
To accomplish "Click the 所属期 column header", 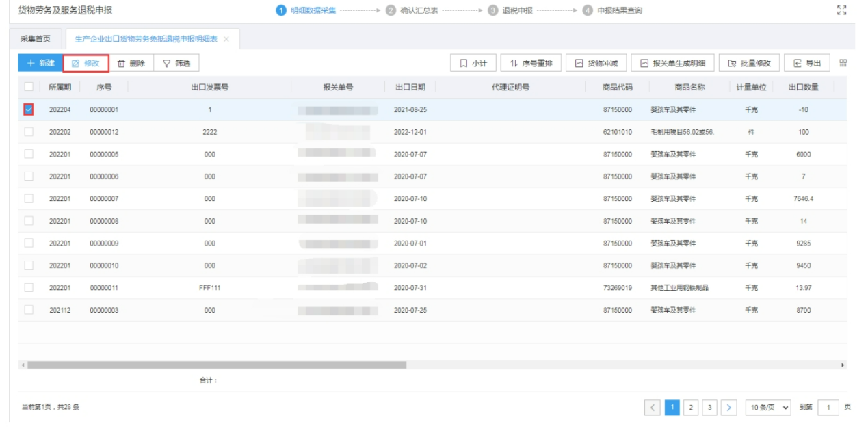I will tap(60, 88).
